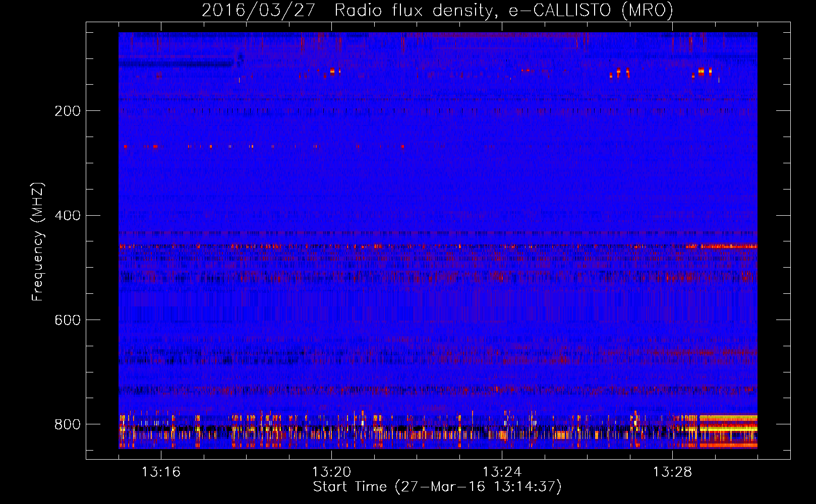Click the 'Start Time (27-Mar-16 13:14:37)' axis label
Viewport: 816px width, 504px height.
pyautogui.click(x=437, y=487)
